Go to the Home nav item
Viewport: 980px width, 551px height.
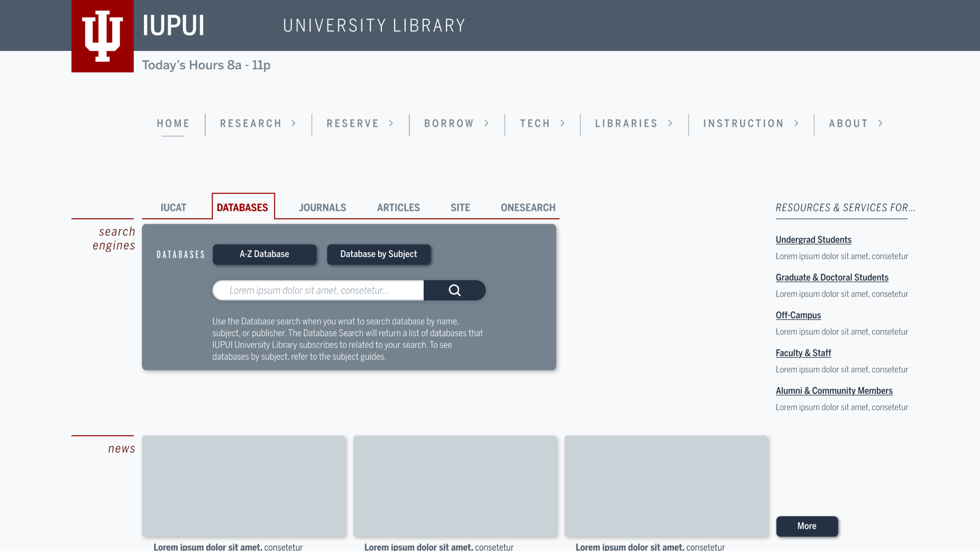[x=173, y=123]
